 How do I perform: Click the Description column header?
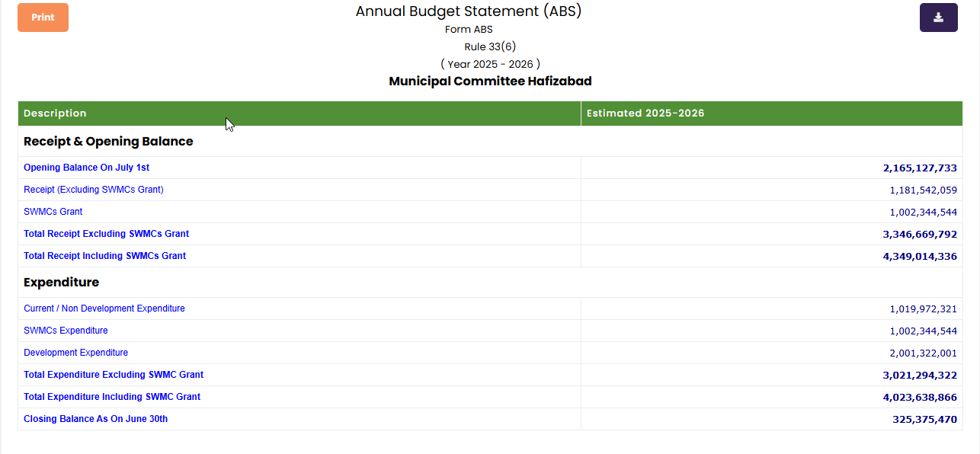coord(55,113)
